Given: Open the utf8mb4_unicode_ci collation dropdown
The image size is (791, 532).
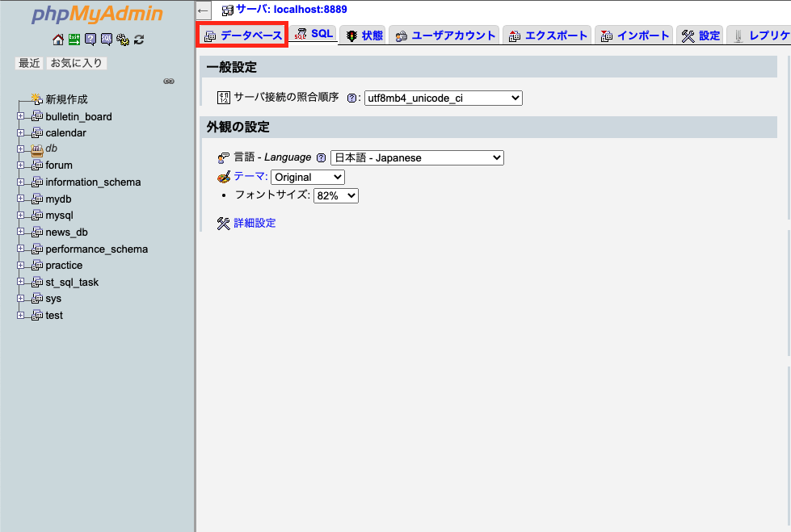Looking at the screenshot, I should [443, 98].
